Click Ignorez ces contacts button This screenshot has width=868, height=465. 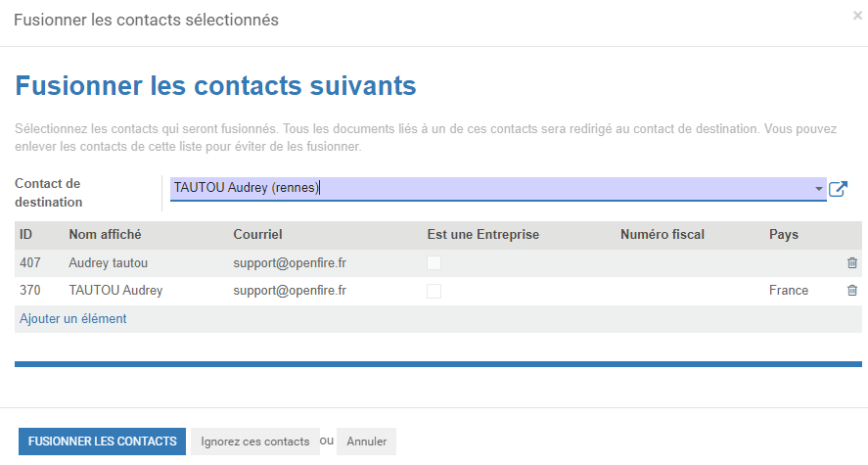tap(255, 442)
